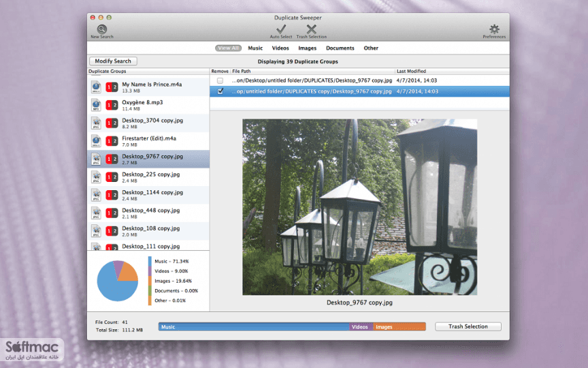Click the bottom Trash Selection button
588x368 pixels.
point(468,326)
